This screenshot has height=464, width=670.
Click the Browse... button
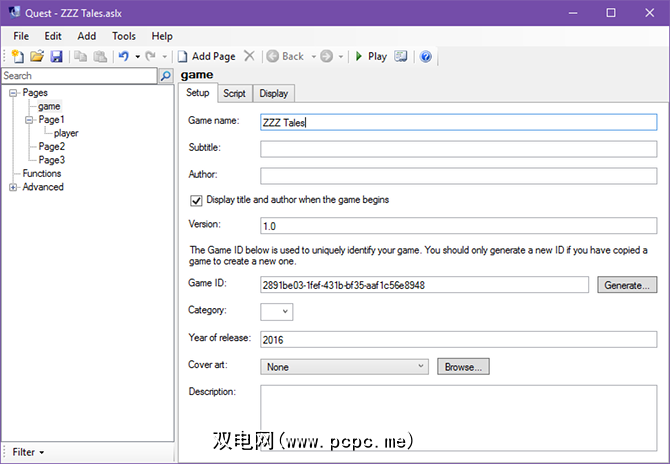(464, 367)
